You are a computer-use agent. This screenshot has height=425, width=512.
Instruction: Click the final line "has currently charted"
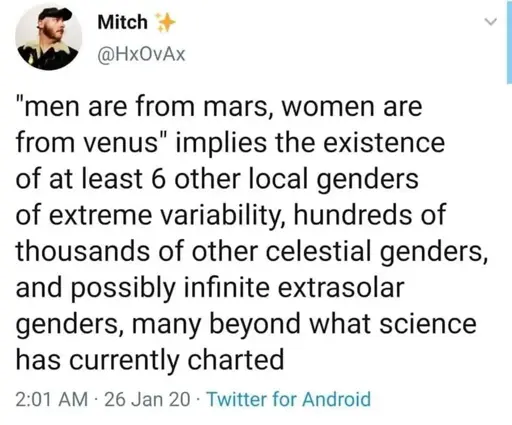coord(150,361)
